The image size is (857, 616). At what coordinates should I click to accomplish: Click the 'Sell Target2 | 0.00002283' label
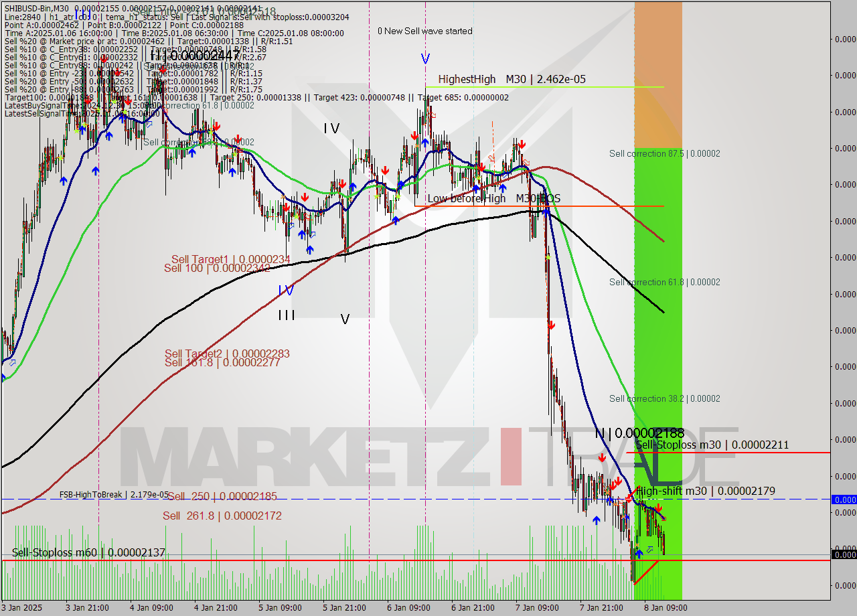click(227, 354)
